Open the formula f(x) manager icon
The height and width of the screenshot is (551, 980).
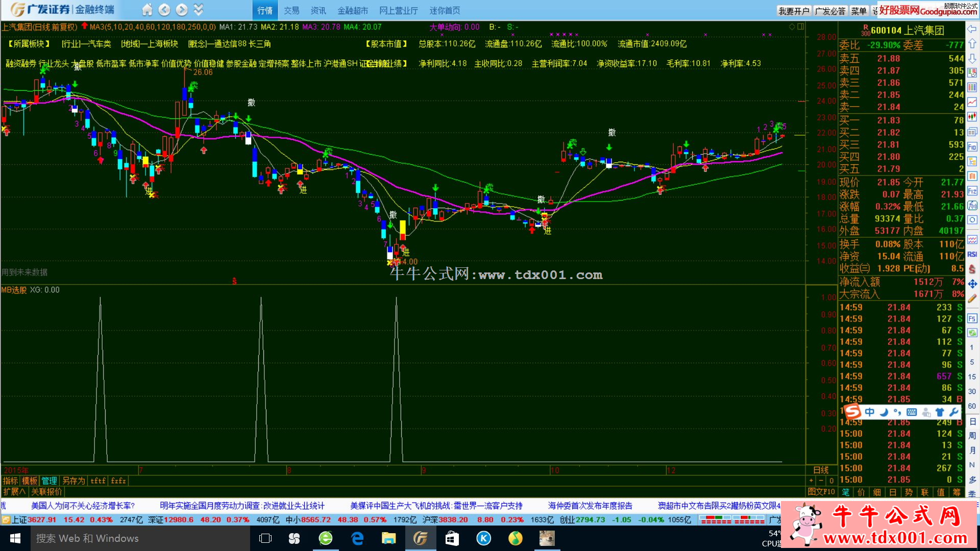972,206
